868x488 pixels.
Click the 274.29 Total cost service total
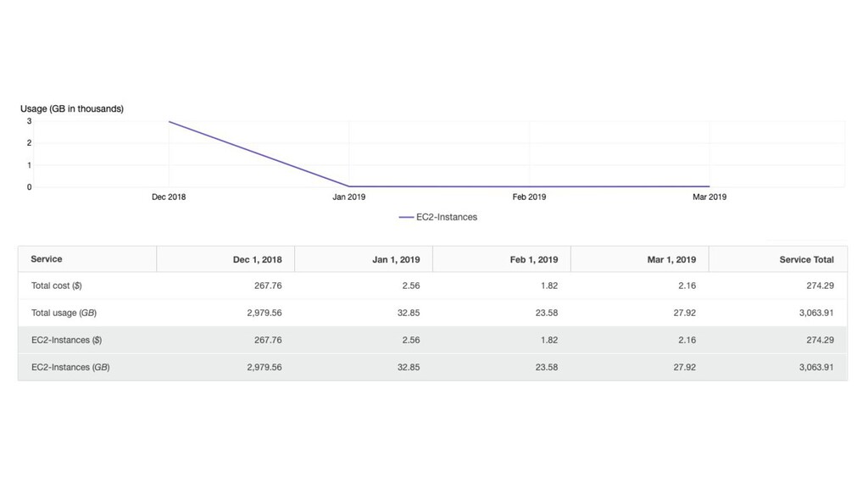click(820, 286)
